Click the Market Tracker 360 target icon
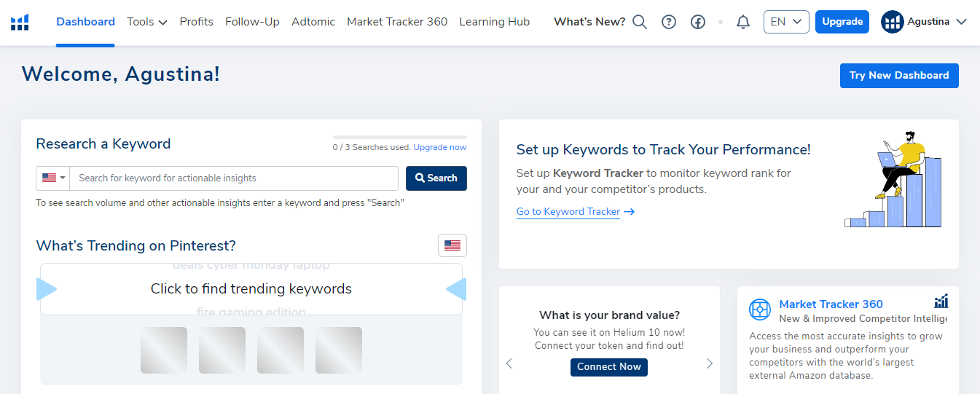The image size is (980, 394). [760, 310]
